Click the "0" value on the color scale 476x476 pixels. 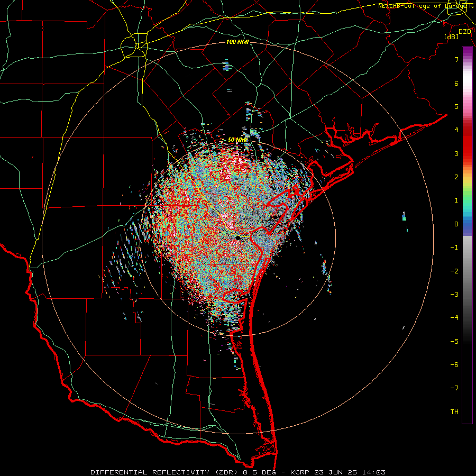[456, 224]
